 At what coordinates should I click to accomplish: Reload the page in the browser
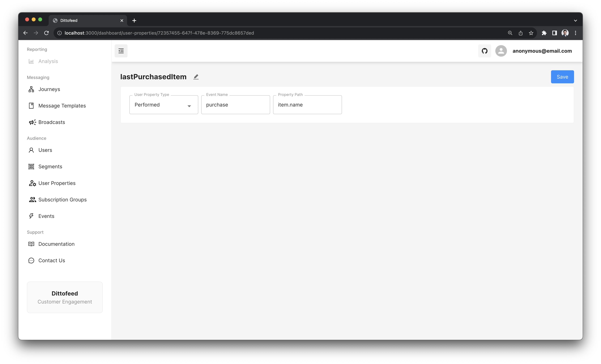46,33
